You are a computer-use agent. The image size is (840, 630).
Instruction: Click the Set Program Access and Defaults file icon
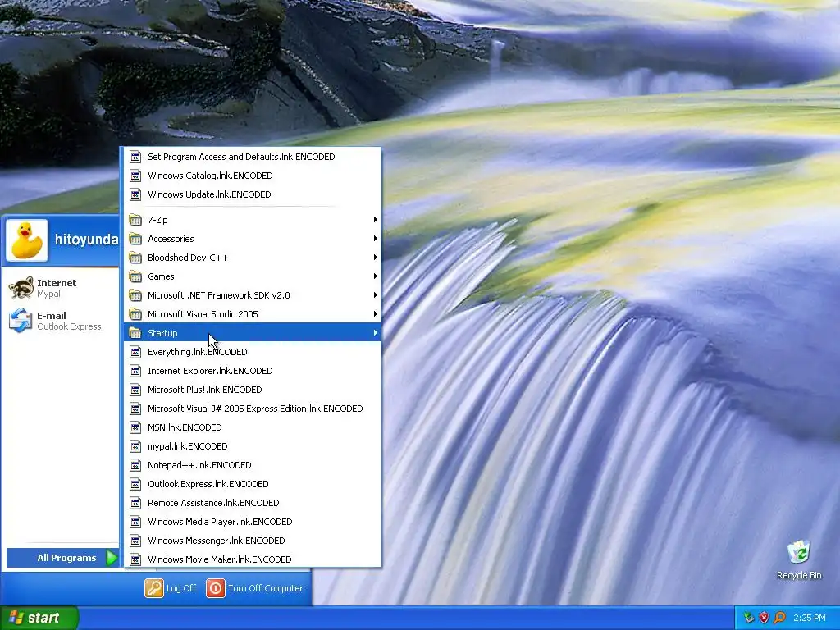click(135, 157)
